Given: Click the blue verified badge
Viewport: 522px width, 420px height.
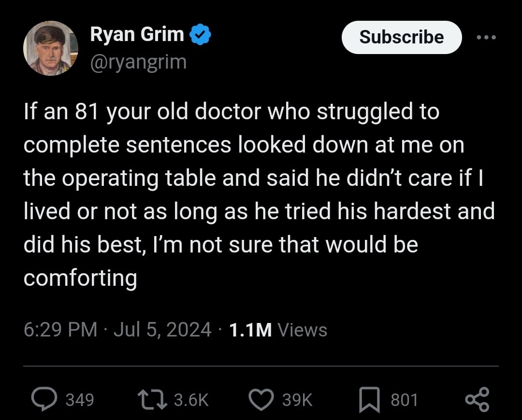Looking at the screenshot, I should tap(200, 36).
